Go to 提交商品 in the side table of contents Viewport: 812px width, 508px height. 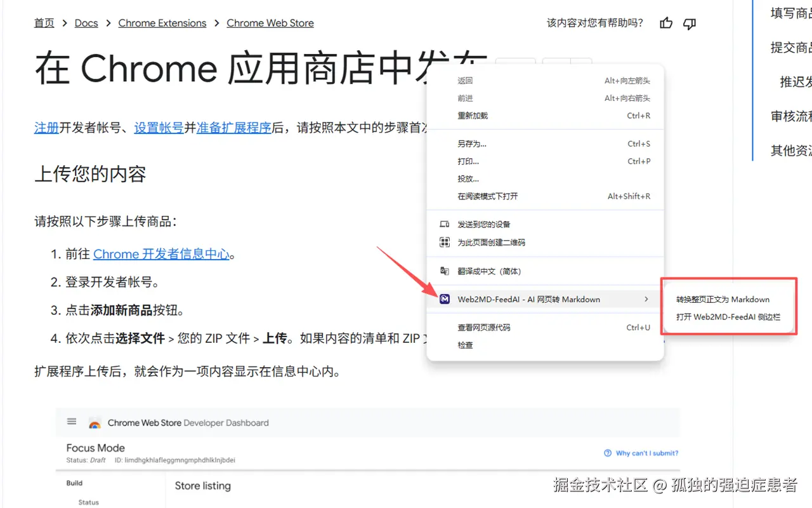(791, 47)
